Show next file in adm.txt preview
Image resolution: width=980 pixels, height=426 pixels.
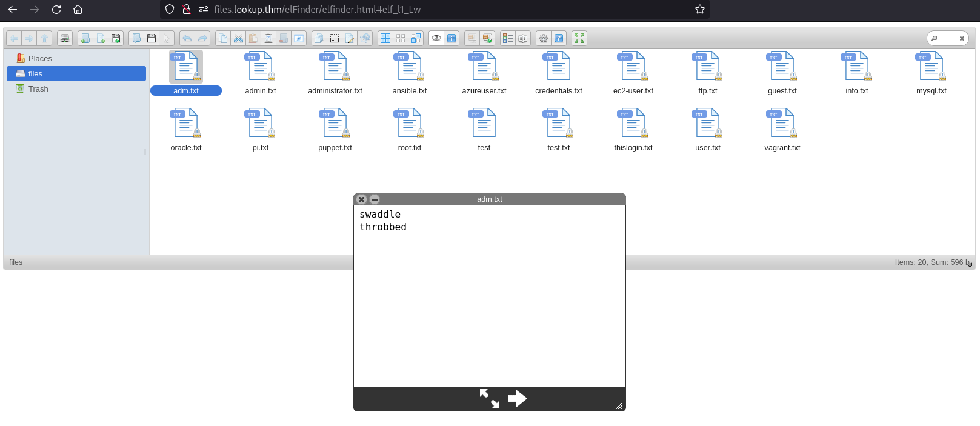(x=517, y=399)
